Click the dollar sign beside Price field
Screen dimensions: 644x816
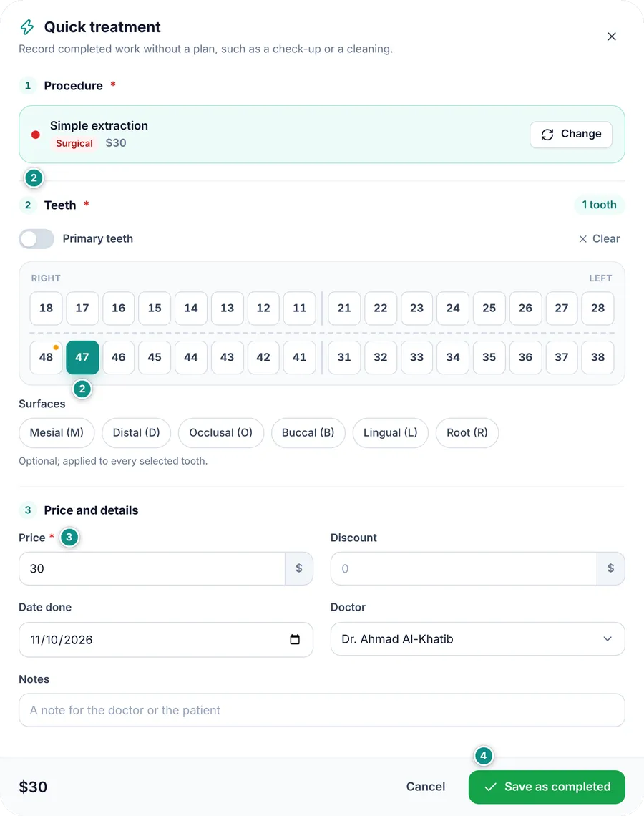(298, 568)
